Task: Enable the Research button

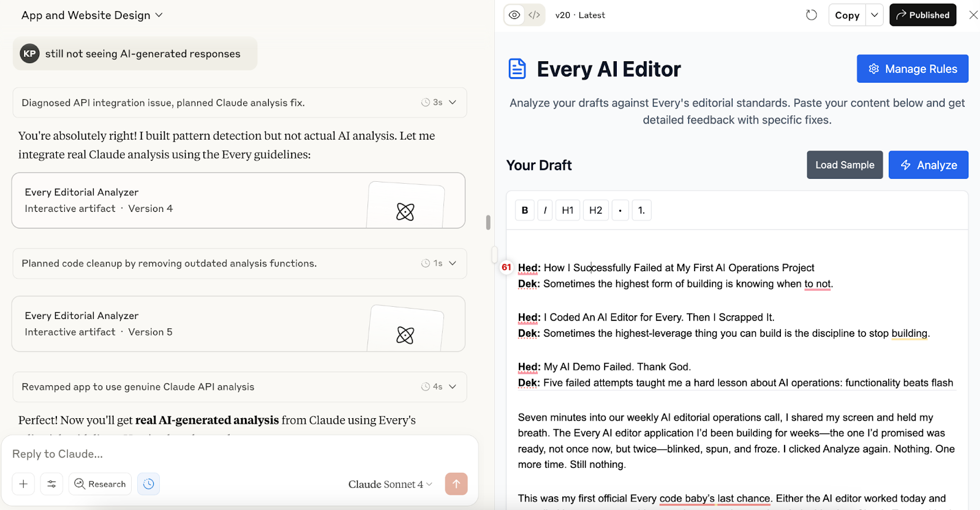Action: [100, 484]
